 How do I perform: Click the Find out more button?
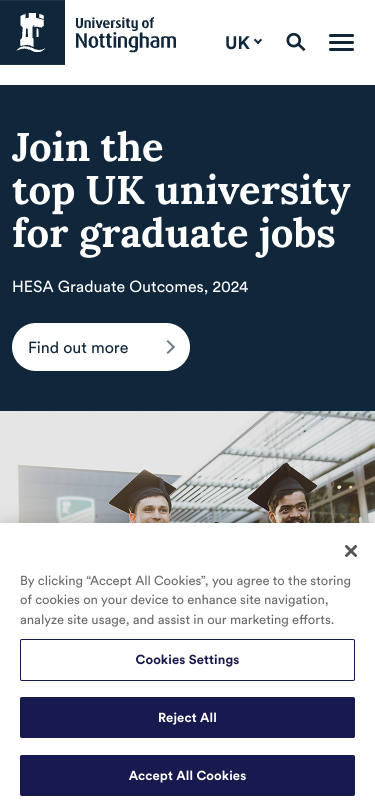tap(101, 347)
